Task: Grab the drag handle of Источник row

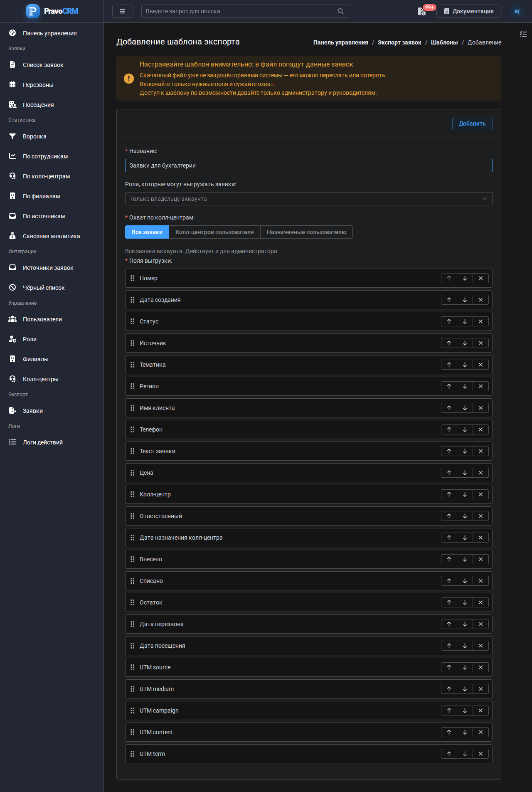Action: point(133,343)
